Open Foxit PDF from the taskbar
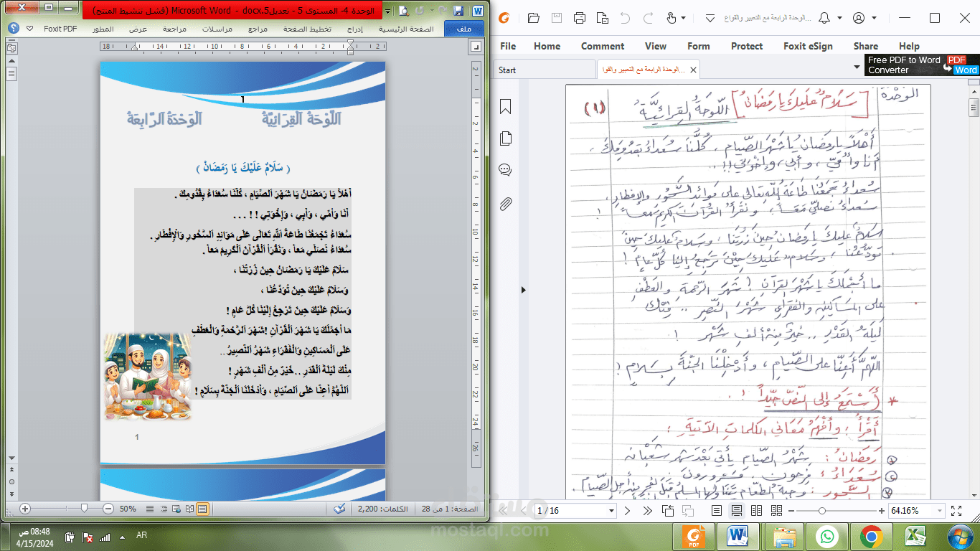Image resolution: width=980 pixels, height=551 pixels. (x=694, y=536)
